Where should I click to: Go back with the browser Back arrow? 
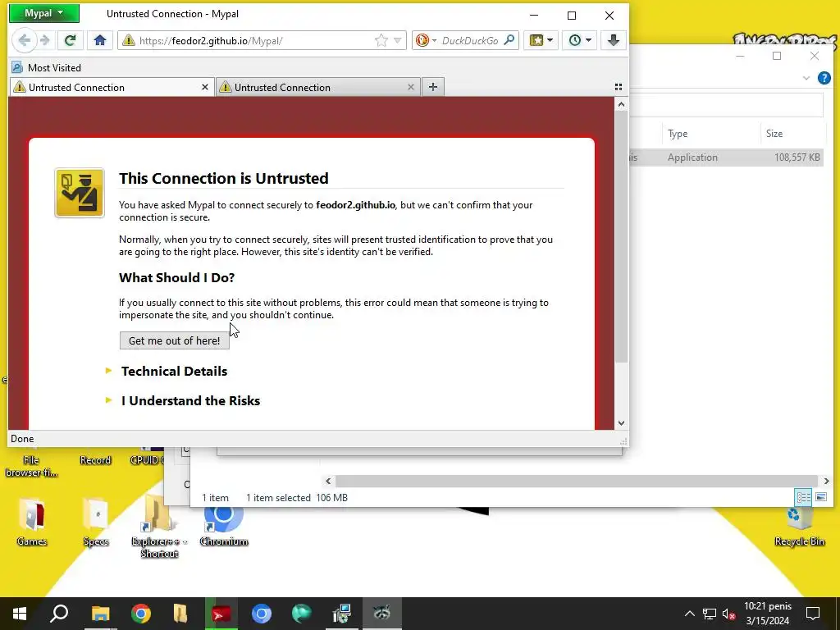pos(24,40)
